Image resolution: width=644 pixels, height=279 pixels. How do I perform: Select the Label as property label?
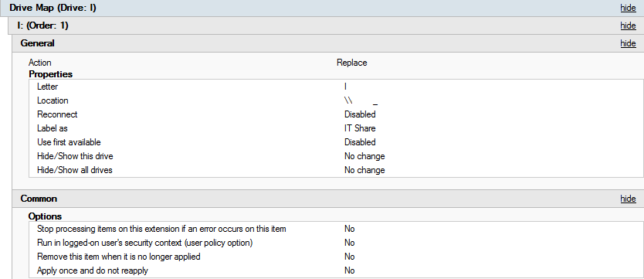point(53,128)
